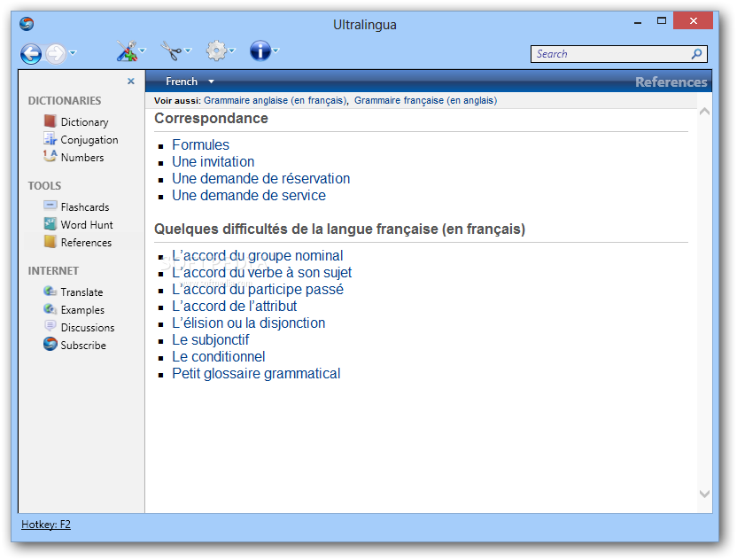
Task: Open Grammaire anglaise (en français) link
Action: [x=275, y=101]
